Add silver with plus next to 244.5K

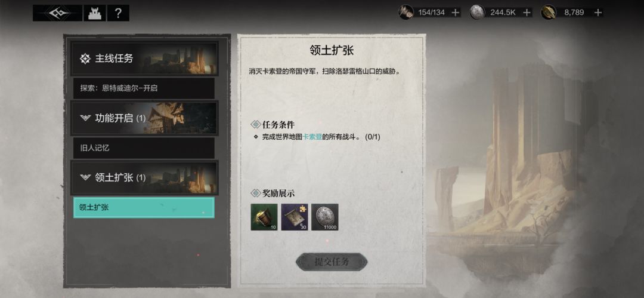coord(527,13)
